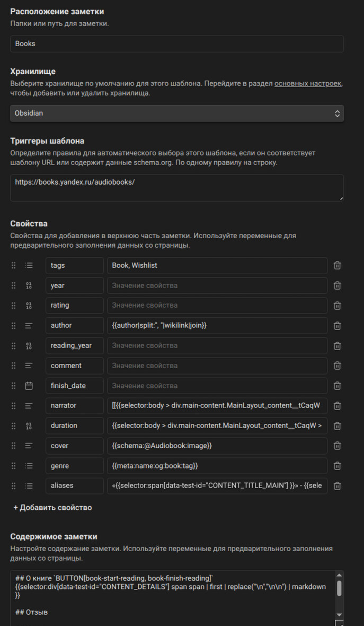Click trash icon next to author property
Viewport: 364px width, 626px height.
[337, 325]
